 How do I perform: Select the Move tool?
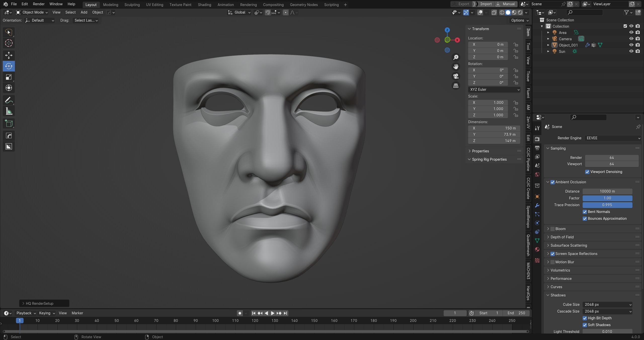tap(9, 55)
